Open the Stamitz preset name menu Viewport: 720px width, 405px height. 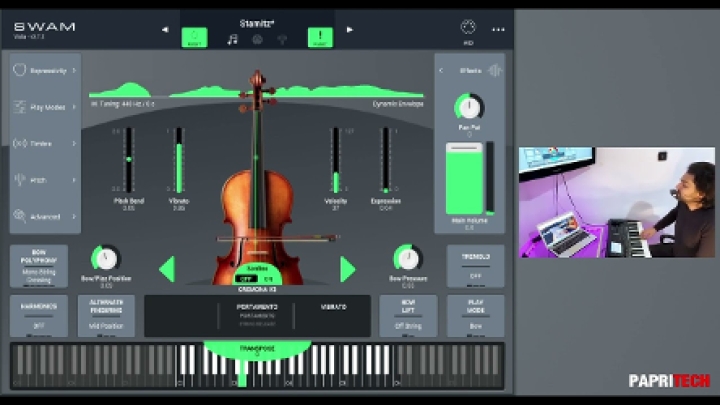(x=257, y=23)
